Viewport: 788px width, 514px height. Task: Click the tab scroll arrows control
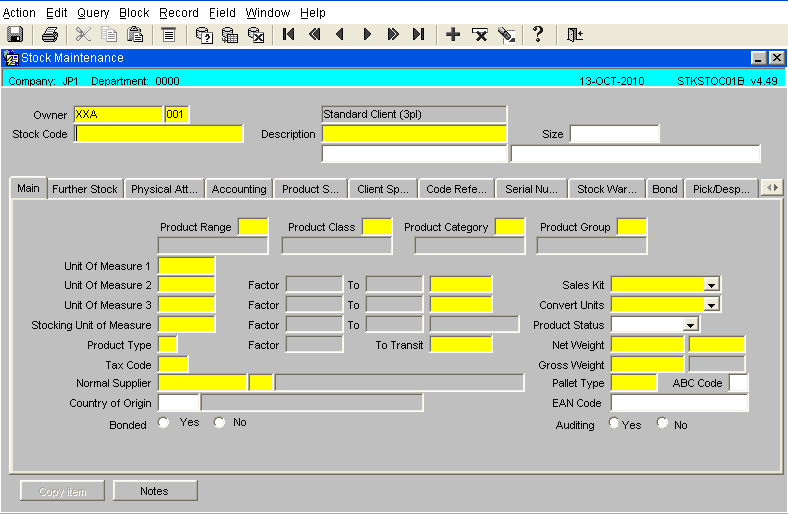772,188
